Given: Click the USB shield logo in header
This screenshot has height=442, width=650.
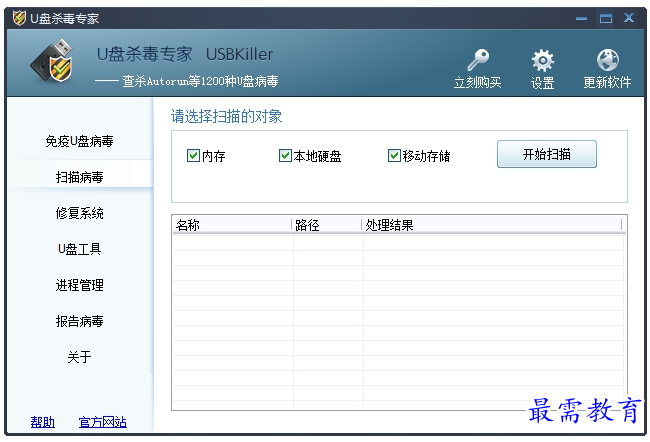Looking at the screenshot, I should coord(52,61).
